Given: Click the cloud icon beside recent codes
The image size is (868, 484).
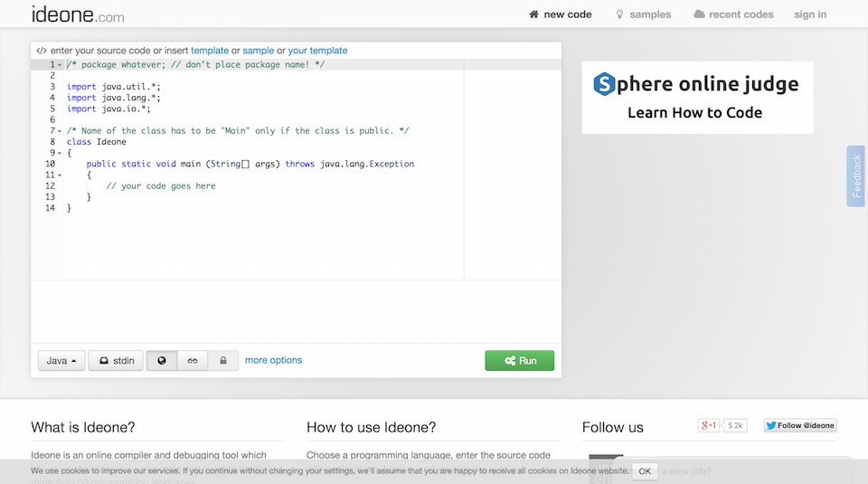Looking at the screenshot, I should click(x=699, y=14).
